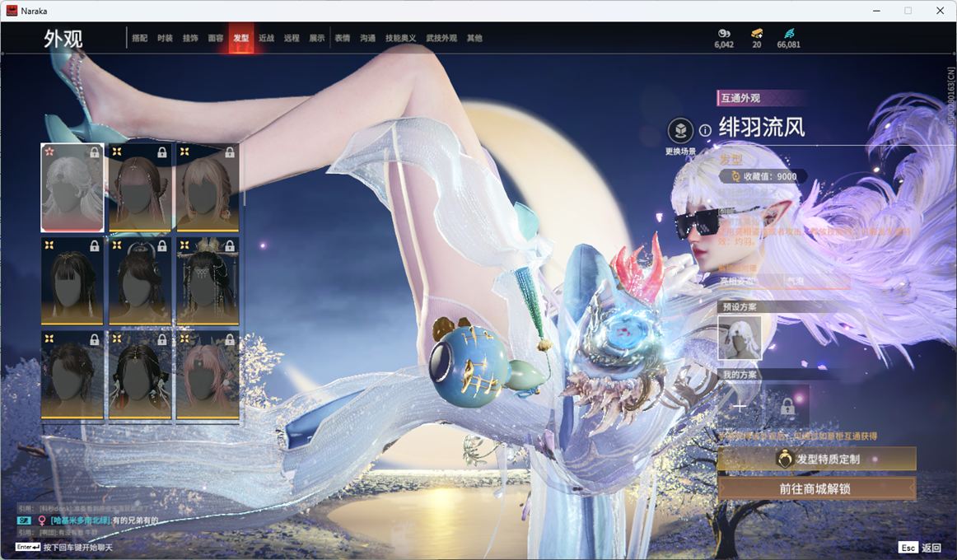Switch to the 表情 tab
Screen dimensions: 957x560
point(343,38)
